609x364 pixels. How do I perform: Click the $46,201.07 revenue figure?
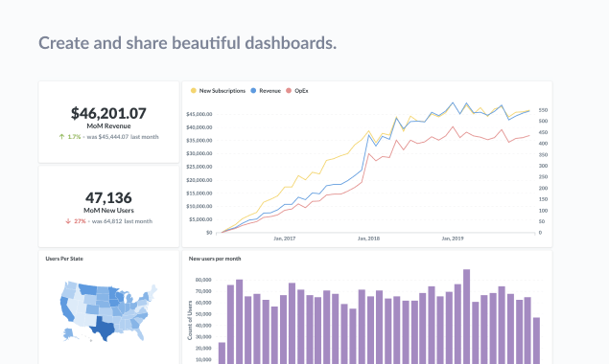(x=108, y=113)
